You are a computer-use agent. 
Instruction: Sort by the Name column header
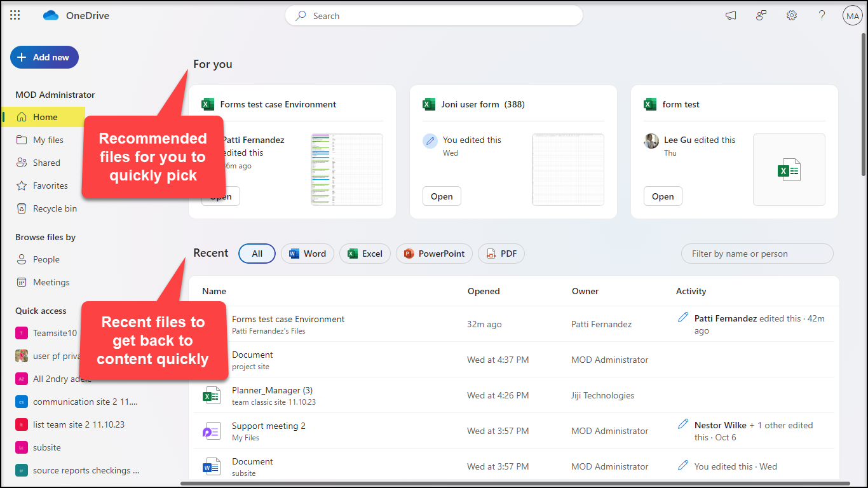214,291
